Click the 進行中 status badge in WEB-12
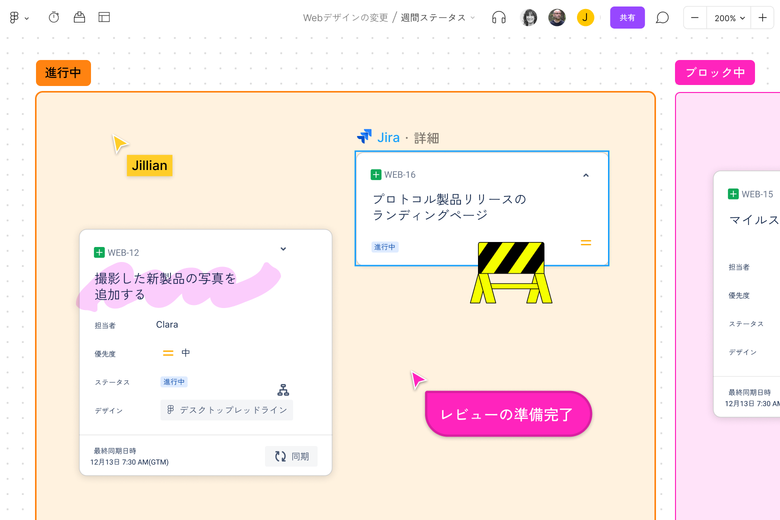 174,382
